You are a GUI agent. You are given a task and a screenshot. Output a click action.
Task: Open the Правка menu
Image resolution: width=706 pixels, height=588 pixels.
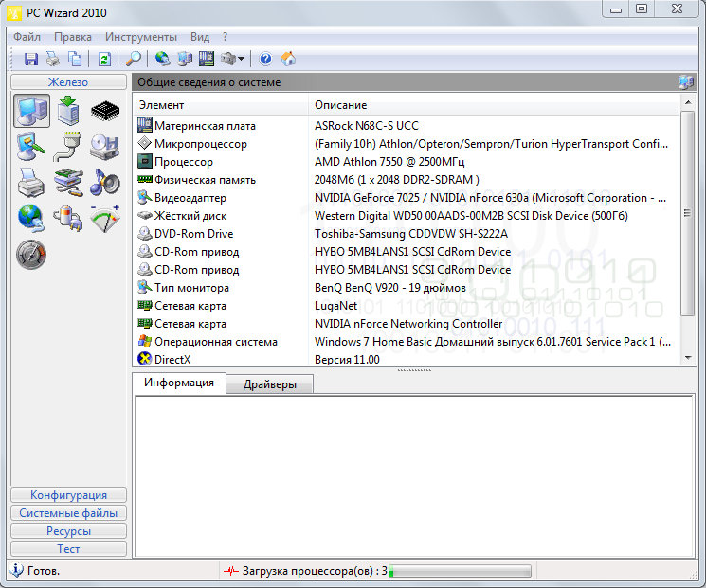click(x=72, y=37)
